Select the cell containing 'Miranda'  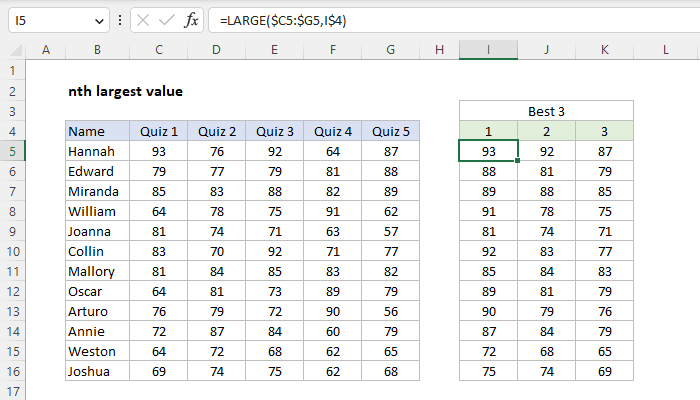[x=97, y=191]
